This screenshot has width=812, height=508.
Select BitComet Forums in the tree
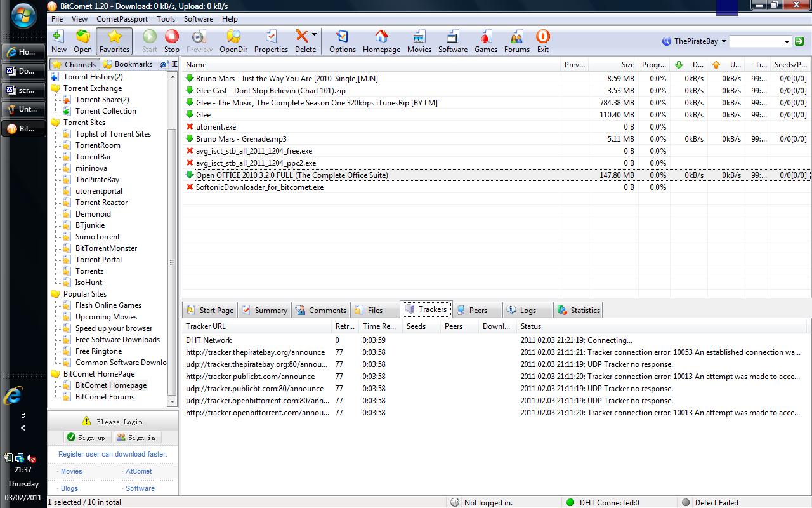(105, 397)
